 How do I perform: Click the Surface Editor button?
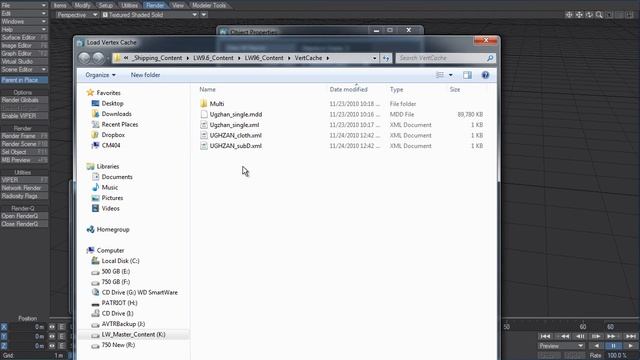click(x=24, y=38)
